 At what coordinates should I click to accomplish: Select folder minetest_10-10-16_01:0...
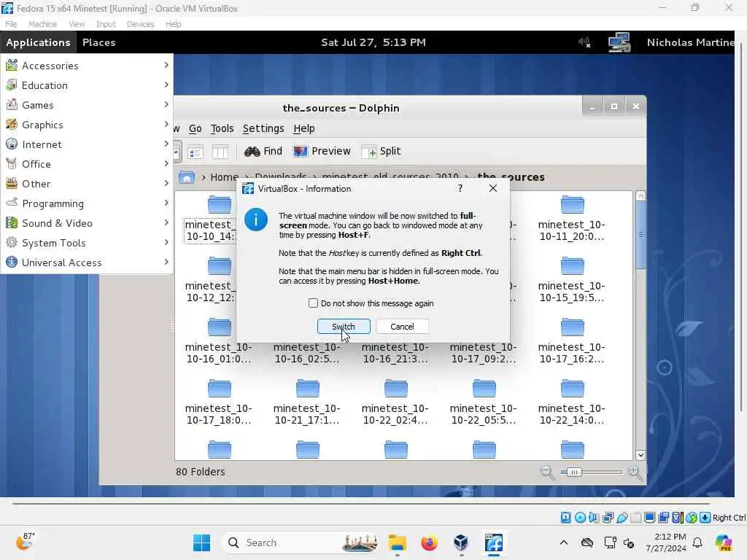click(x=219, y=341)
